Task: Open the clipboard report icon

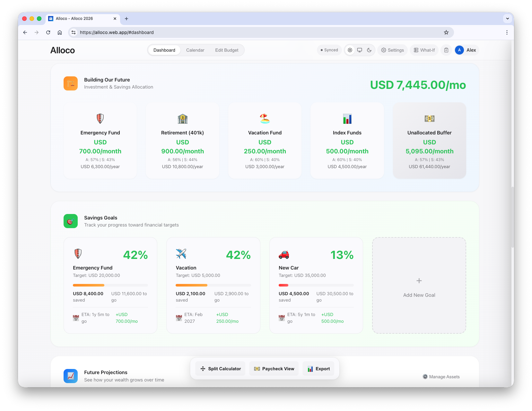Action: click(446, 50)
